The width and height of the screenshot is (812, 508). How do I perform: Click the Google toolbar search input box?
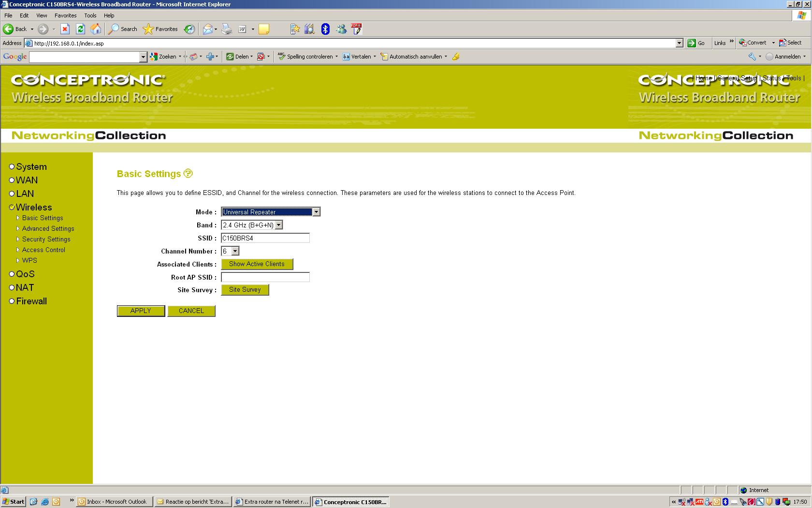click(x=85, y=57)
